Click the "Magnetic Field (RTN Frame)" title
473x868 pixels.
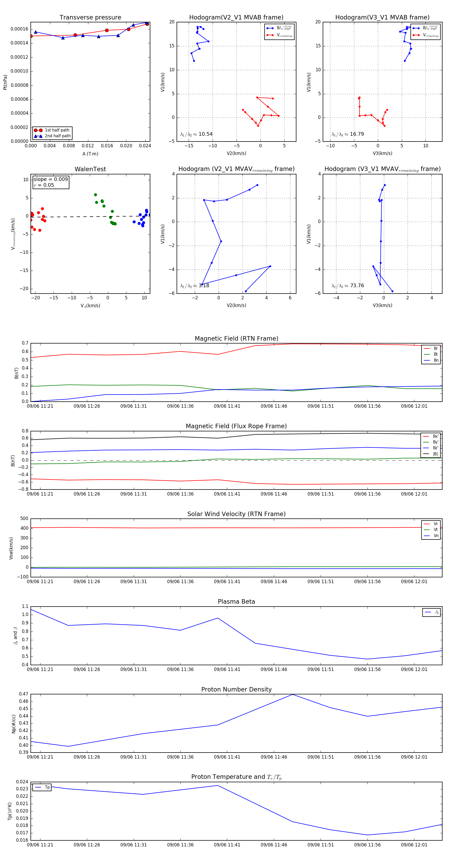point(236,339)
